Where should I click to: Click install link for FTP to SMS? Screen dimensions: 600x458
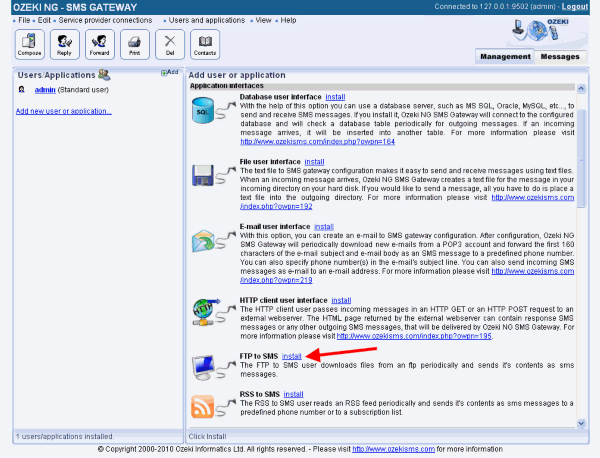pos(292,355)
